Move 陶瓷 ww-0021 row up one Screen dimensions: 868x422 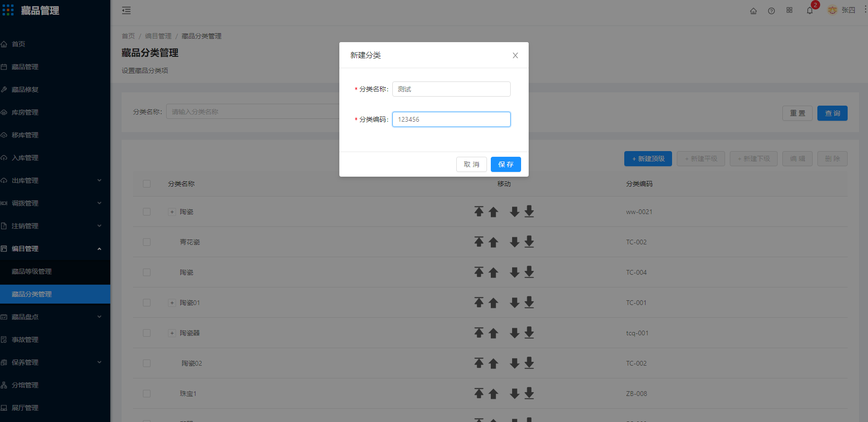493,212
